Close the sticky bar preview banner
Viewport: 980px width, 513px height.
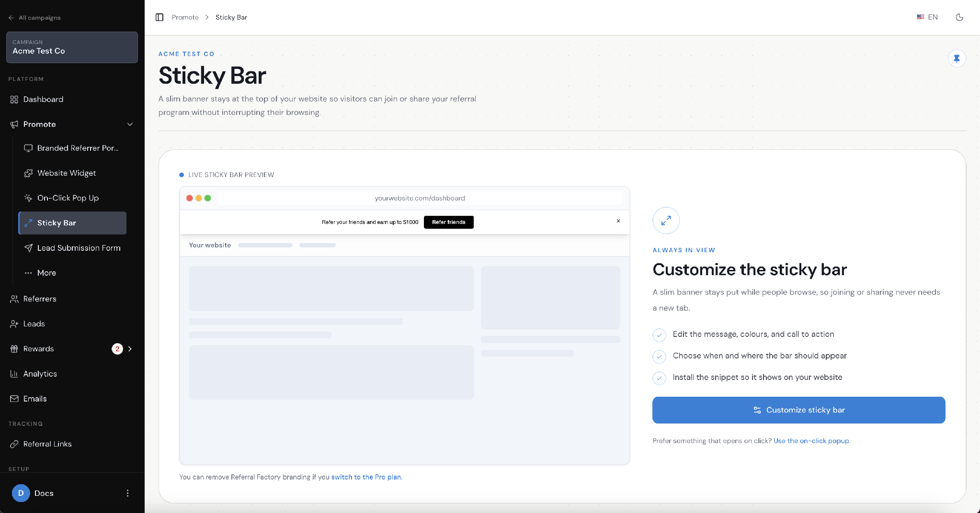618,221
